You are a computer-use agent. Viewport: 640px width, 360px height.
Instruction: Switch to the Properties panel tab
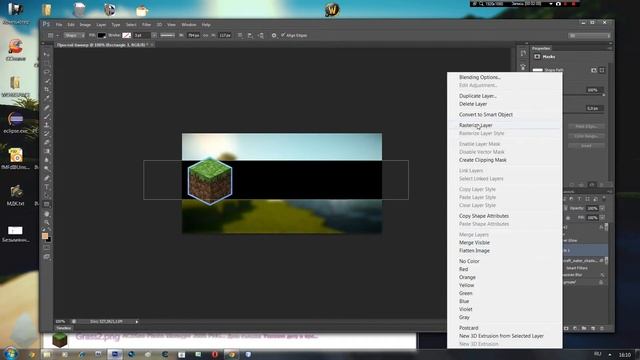[541, 48]
